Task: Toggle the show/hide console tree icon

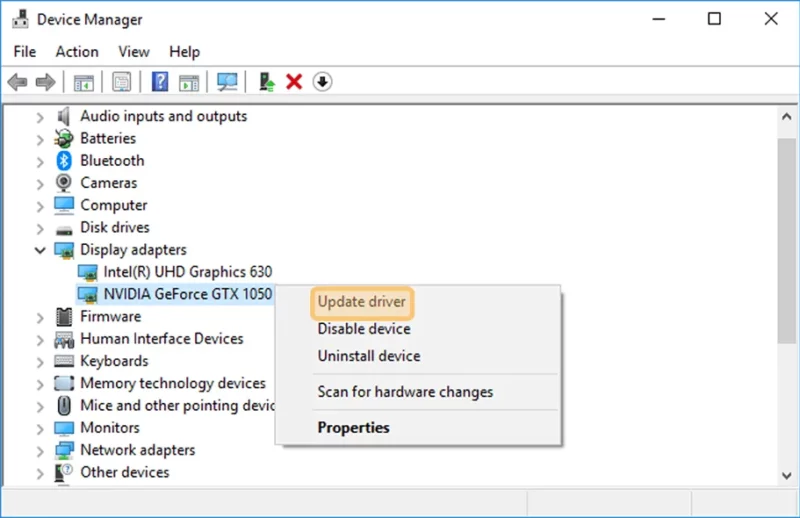Action: [x=84, y=82]
